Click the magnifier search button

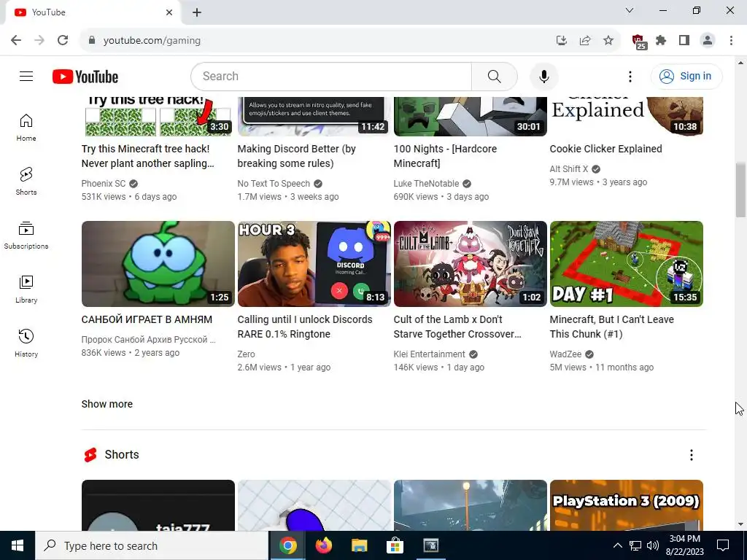coord(494,76)
